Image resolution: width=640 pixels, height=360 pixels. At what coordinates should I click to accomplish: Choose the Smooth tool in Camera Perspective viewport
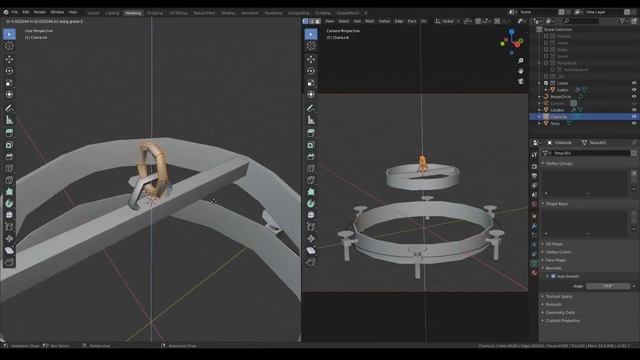311,215
